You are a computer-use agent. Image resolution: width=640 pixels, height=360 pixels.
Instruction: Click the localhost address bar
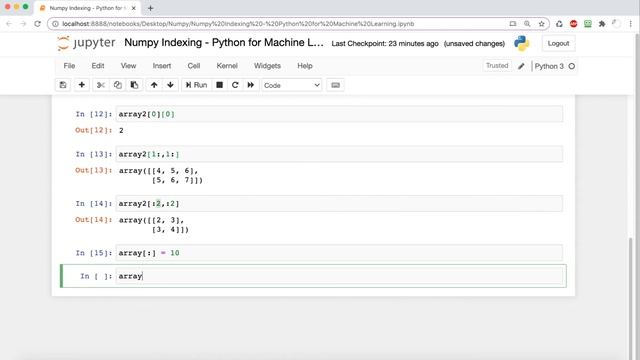(238, 24)
